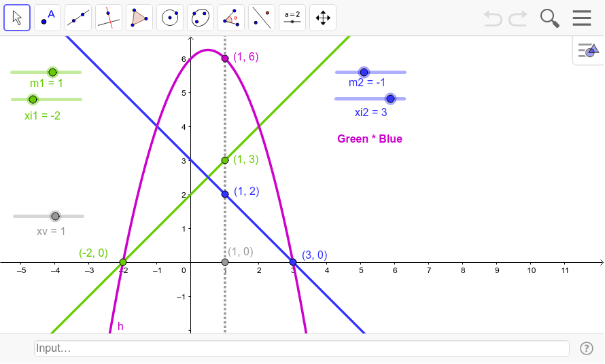605x364 pixels.
Task: Click the 'Green * Blue' text label
Action: [x=370, y=139]
